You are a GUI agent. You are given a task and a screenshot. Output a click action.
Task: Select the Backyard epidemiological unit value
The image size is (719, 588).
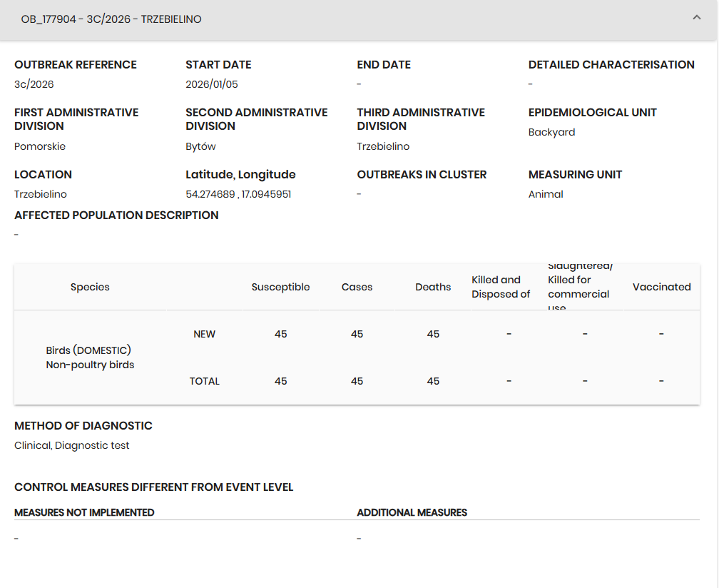(551, 132)
